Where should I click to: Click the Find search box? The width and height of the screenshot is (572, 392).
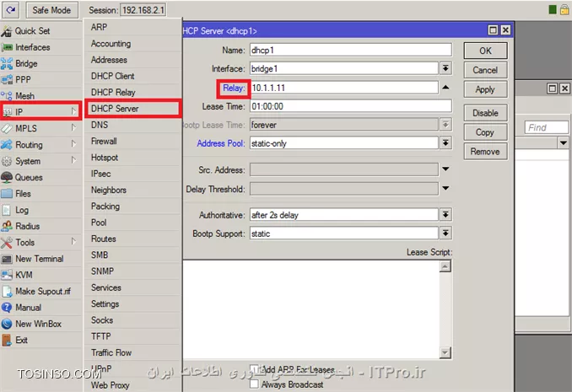click(546, 127)
